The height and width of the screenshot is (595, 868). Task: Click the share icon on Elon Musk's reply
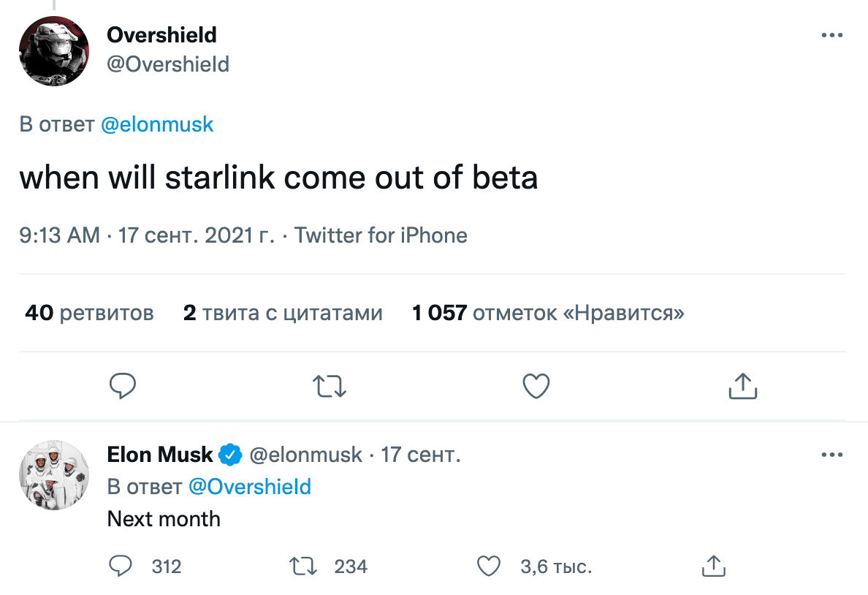tap(714, 566)
